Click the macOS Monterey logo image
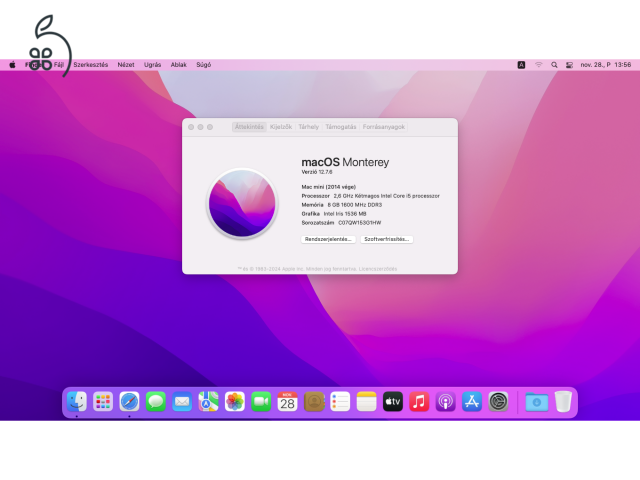Image resolution: width=640 pixels, height=480 pixels. click(242, 203)
